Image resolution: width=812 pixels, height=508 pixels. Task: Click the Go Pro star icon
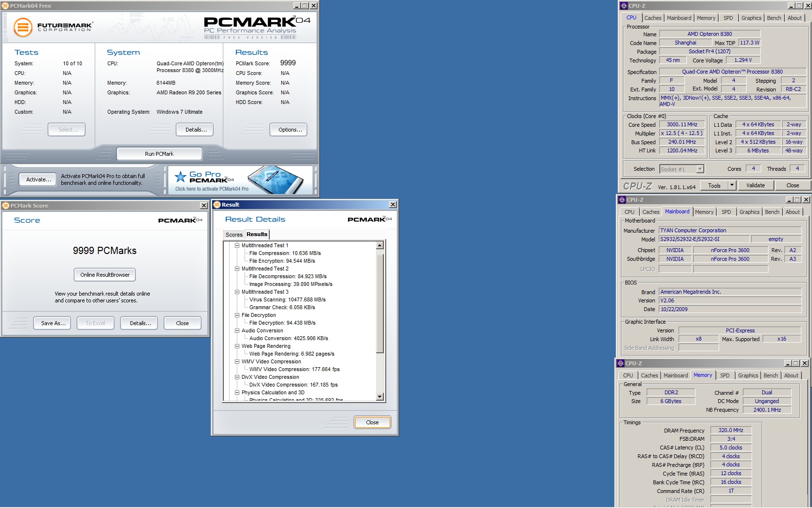180,177
